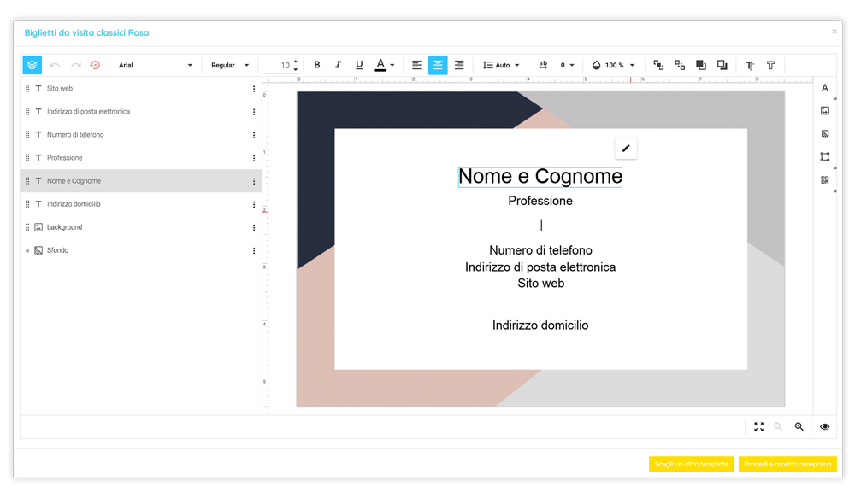Image resolution: width=855 pixels, height=504 pixels.
Task: Select the QR code tool
Action: pyautogui.click(x=824, y=180)
